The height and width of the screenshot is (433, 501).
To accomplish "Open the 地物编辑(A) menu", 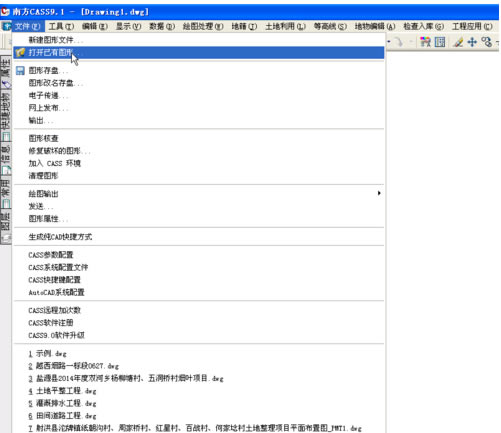I will pyautogui.click(x=375, y=26).
